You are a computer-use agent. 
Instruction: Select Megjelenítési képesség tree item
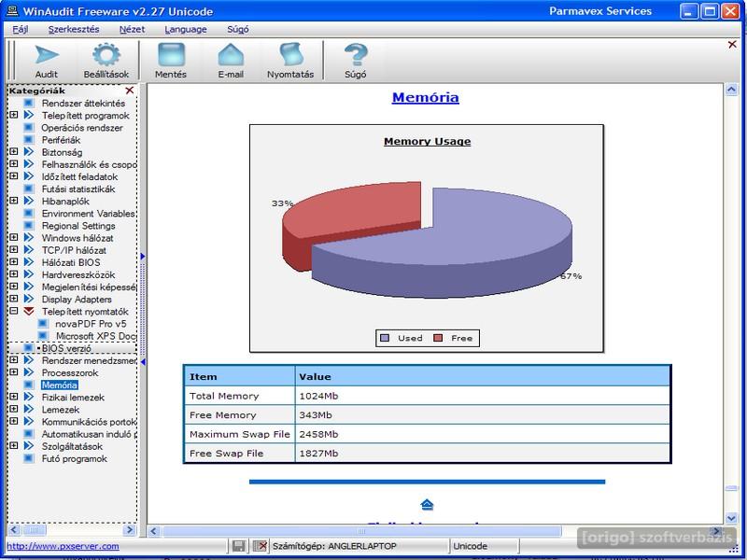[89, 287]
